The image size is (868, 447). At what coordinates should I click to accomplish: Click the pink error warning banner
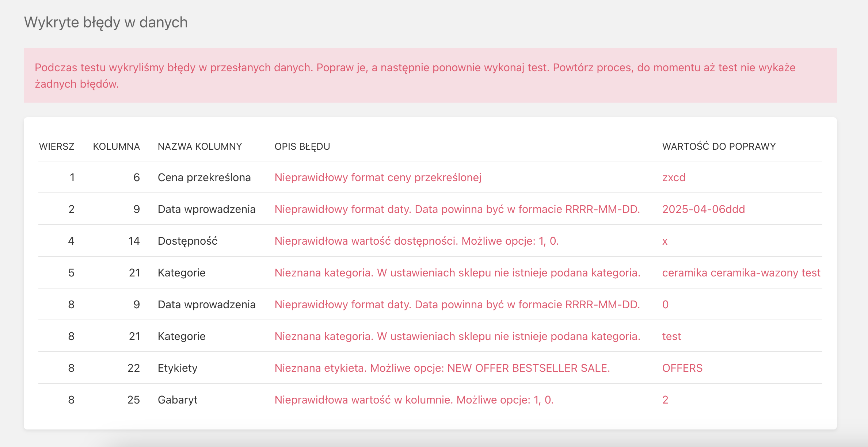pyautogui.click(x=434, y=76)
